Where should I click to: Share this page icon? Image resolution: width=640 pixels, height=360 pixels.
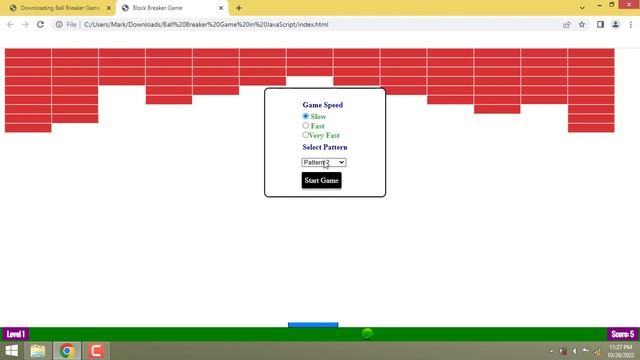pos(566,24)
